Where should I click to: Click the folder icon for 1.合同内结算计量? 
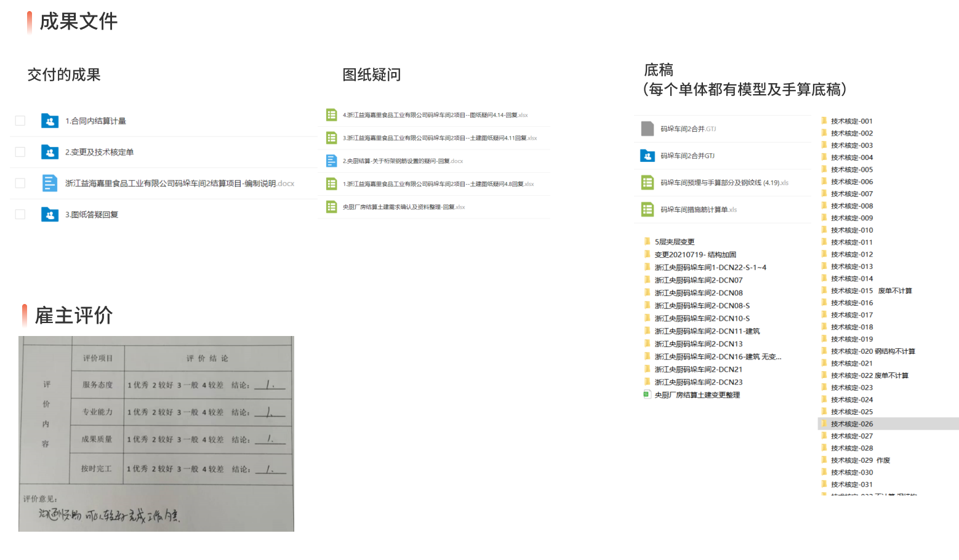tap(49, 121)
